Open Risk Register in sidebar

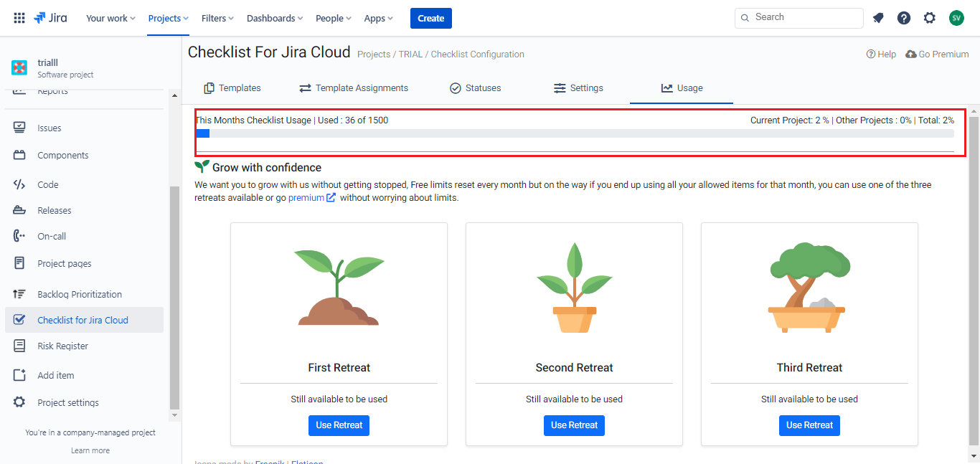62,346
